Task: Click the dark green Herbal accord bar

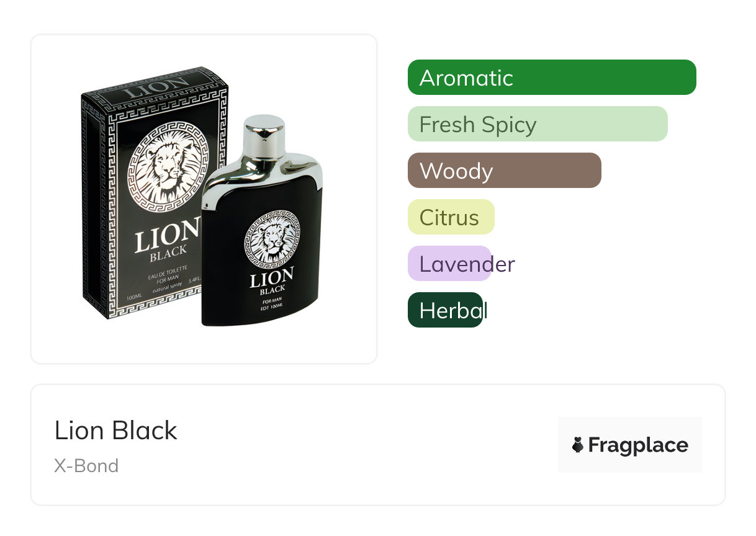Action: (445, 310)
